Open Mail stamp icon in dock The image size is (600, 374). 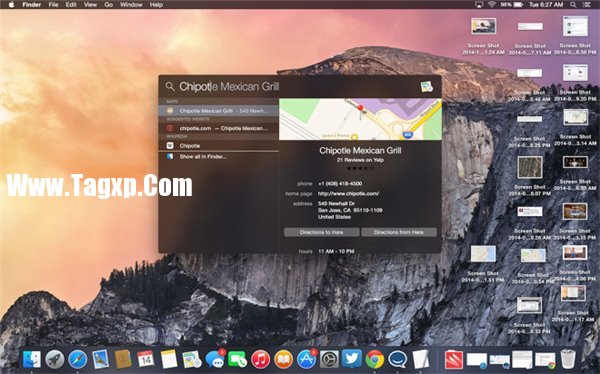(101, 359)
